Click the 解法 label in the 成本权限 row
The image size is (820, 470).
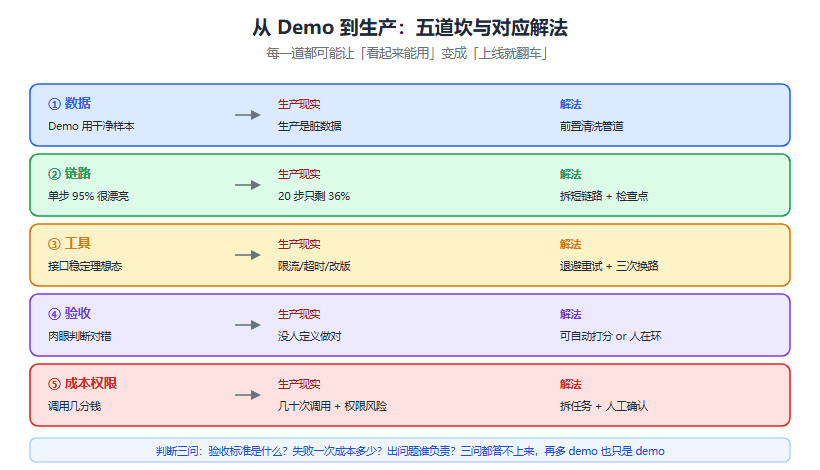tap(571, 384)
